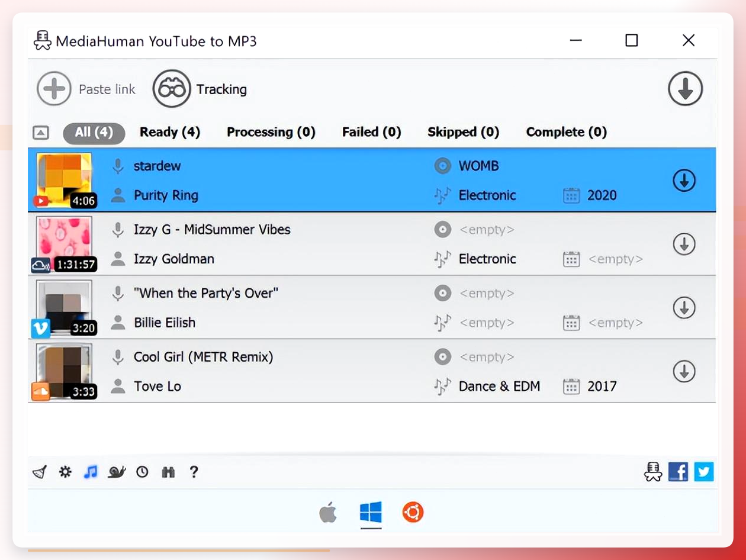746x560 pixels.
Task: Open the Twitter icon link
Action: point(704,472)
